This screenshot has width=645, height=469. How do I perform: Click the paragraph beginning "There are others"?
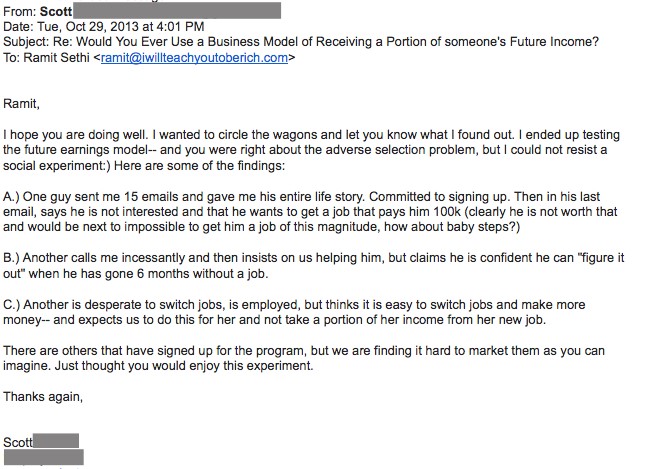coord(304,358)
